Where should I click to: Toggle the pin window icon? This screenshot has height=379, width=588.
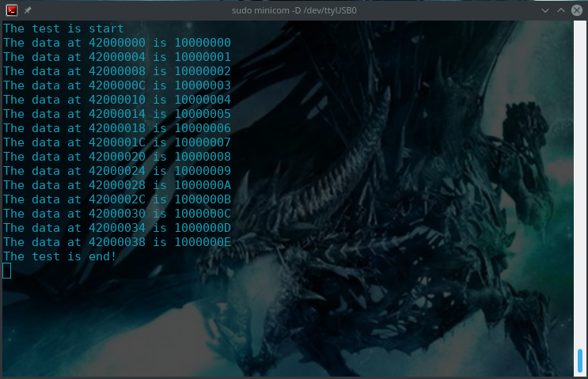pos(28,10)
